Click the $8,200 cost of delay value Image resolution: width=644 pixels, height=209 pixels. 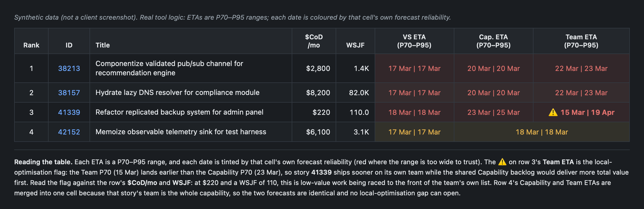pyautogui.click(x=318, y=93)
